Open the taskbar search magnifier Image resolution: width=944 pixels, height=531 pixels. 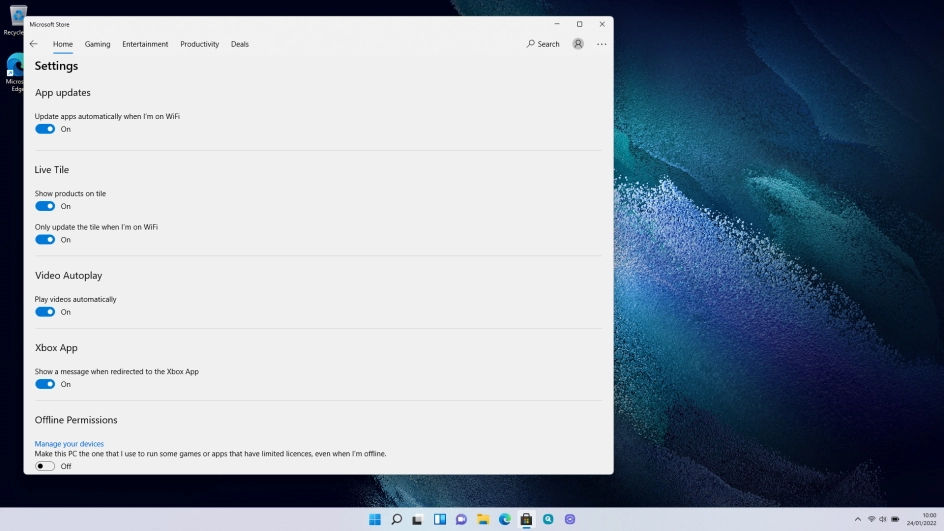(397, 519)
